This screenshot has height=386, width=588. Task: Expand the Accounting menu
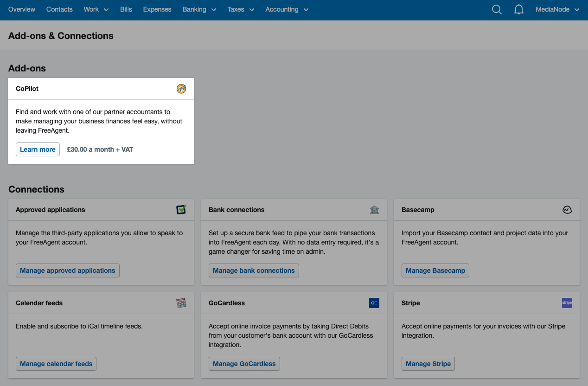coord(287,9)
